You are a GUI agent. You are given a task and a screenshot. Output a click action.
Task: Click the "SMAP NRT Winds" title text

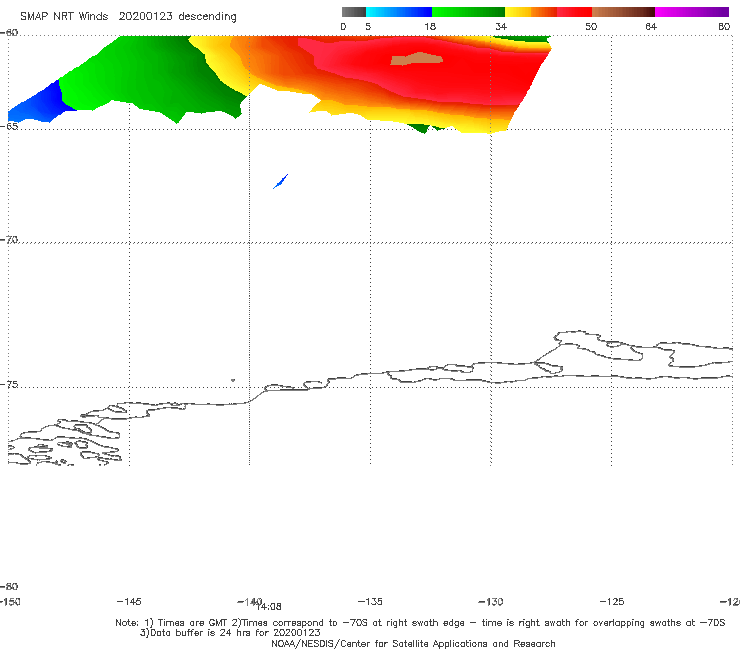coord(64,16)
